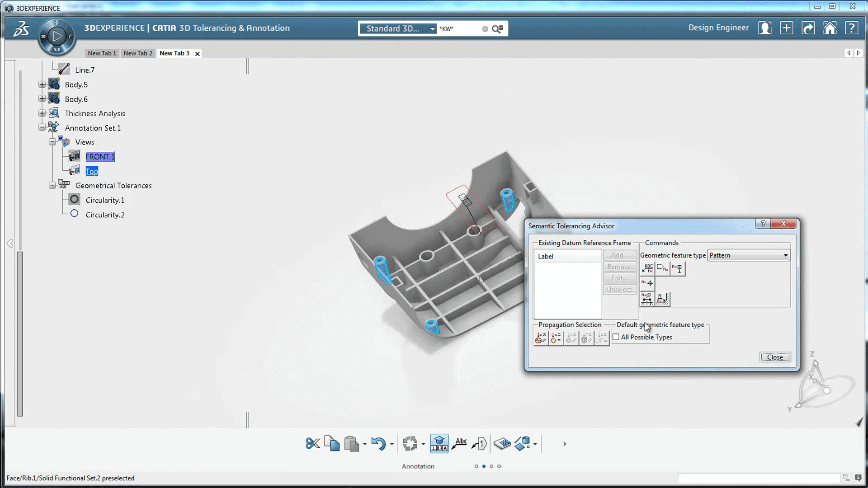Open the compass play button
The image size is (868, 488).
(57, 36)
